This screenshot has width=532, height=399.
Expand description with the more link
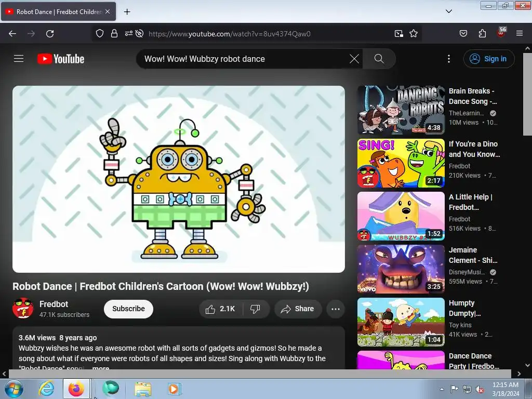[x=101, y=368]
